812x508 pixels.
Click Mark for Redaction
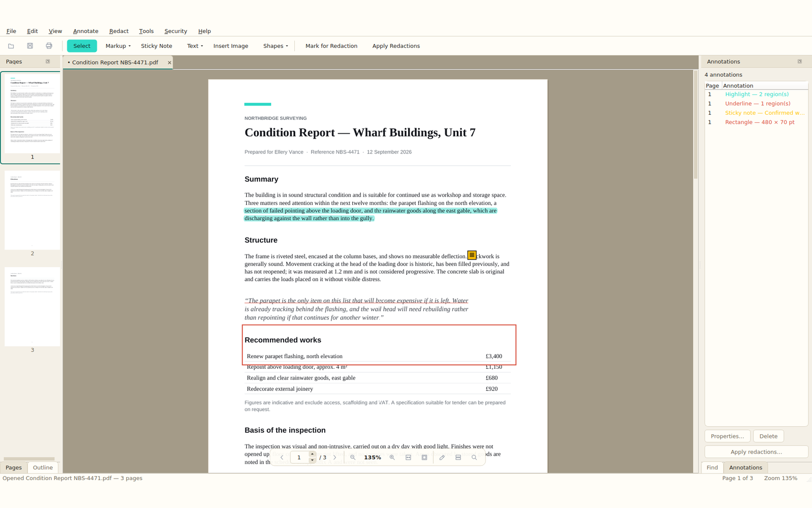click(x=331, y=46)
